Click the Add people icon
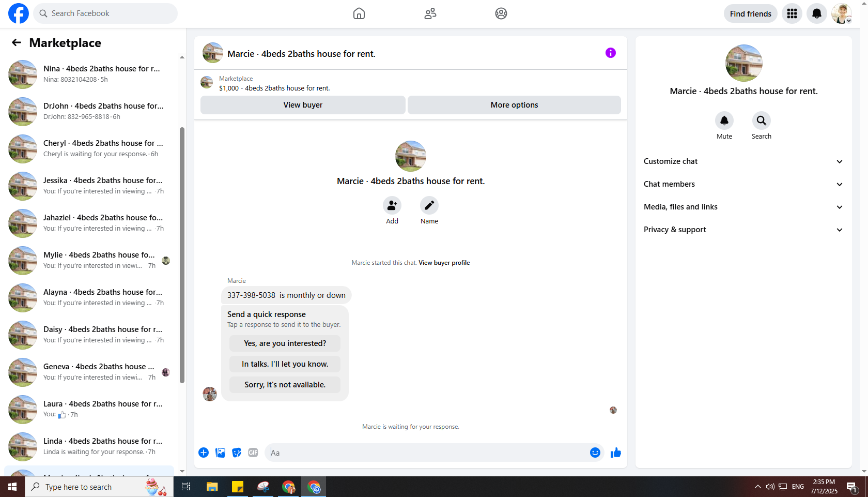The image size is (868, 497). point(392,205)
